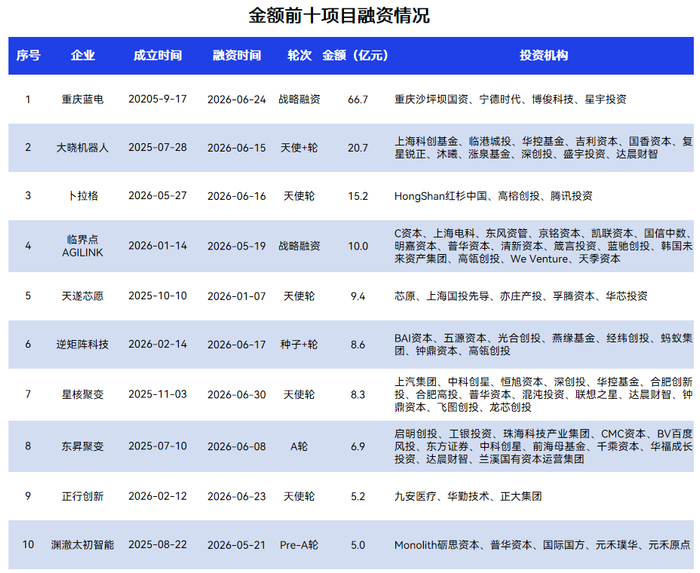Click the 融资时间 column header
Screen dimensions: 700x573
[237, 55]
